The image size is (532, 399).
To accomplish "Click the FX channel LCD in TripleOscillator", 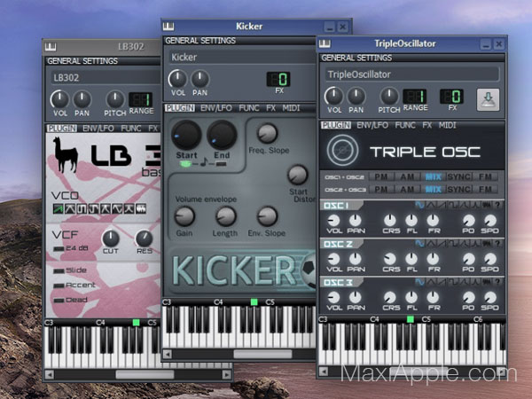I will [x=451, y=97].
